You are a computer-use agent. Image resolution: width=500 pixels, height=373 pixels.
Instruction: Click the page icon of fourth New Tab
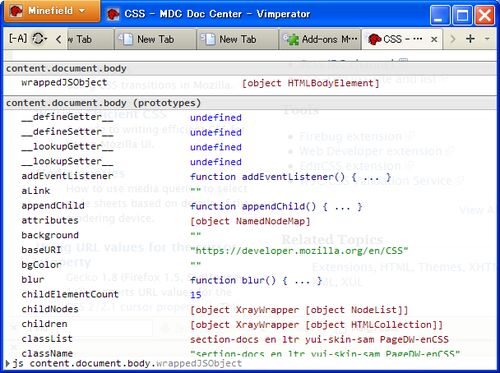click(x=125, y=39)
